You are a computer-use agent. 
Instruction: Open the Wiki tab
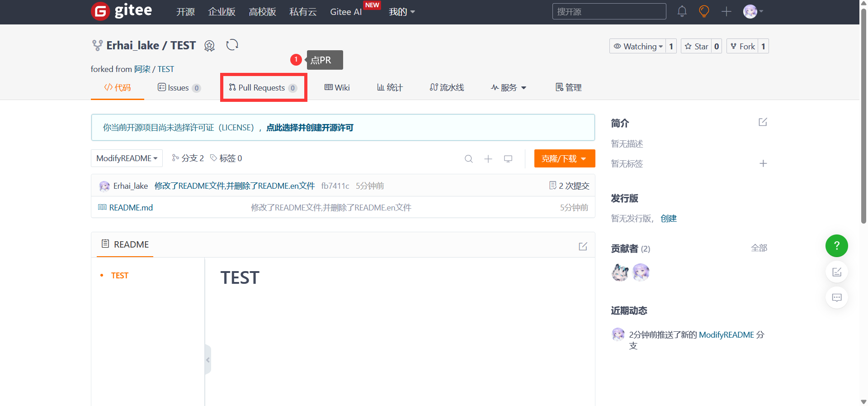[x=337, y=88]
